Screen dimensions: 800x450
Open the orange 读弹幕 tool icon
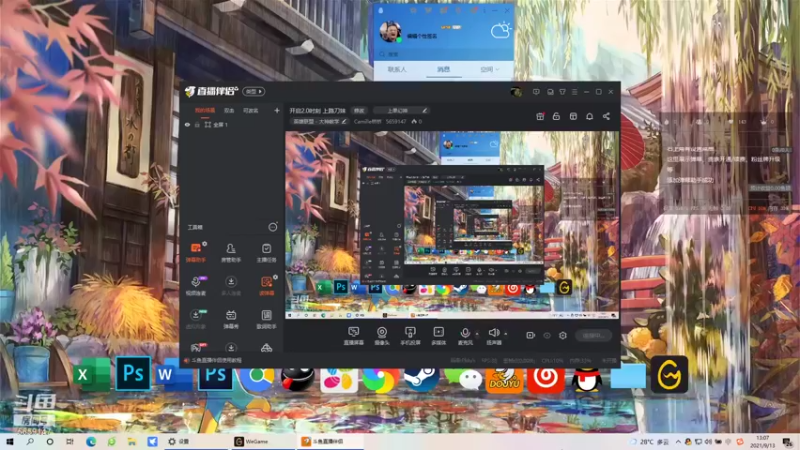(x=266, y=286)
